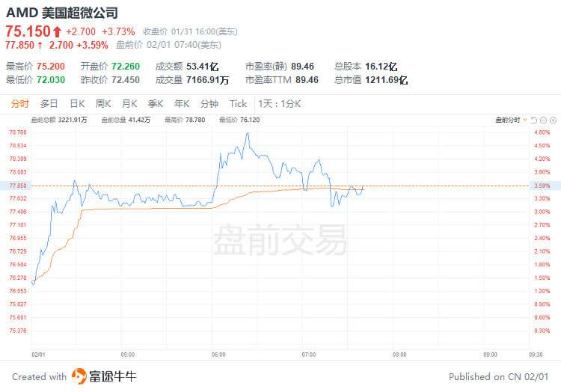Click the 盘前价 02/01 07:40 timestamp
Screen dimensions: 561x392
click(168, 45)
